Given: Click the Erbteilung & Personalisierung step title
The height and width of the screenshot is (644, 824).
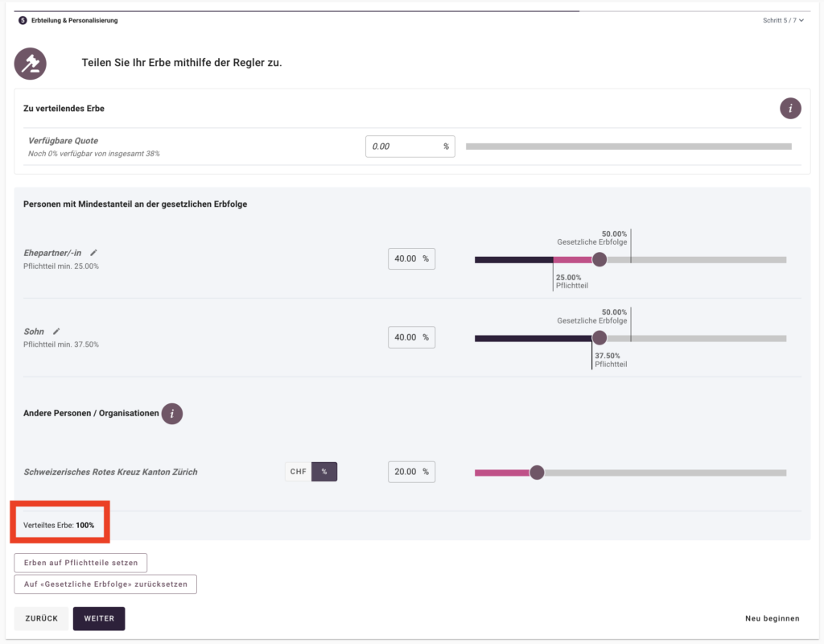Looking at the screenshot, I should pyautogui.click(x=74, y=20).
